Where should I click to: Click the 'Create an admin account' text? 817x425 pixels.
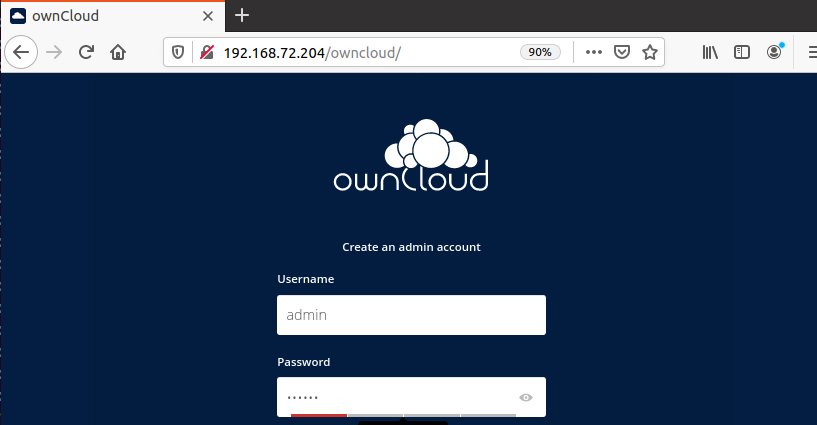[411, 247]
